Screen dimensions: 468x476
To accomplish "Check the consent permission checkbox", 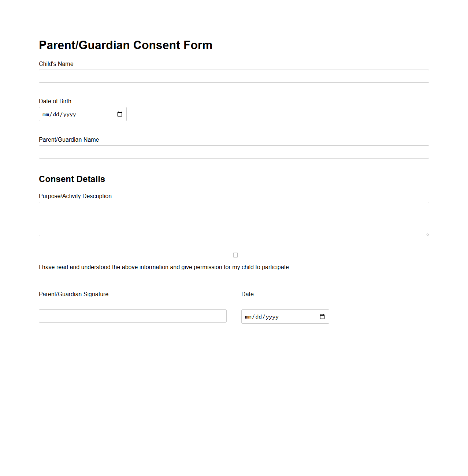I will tap(235, 254).
